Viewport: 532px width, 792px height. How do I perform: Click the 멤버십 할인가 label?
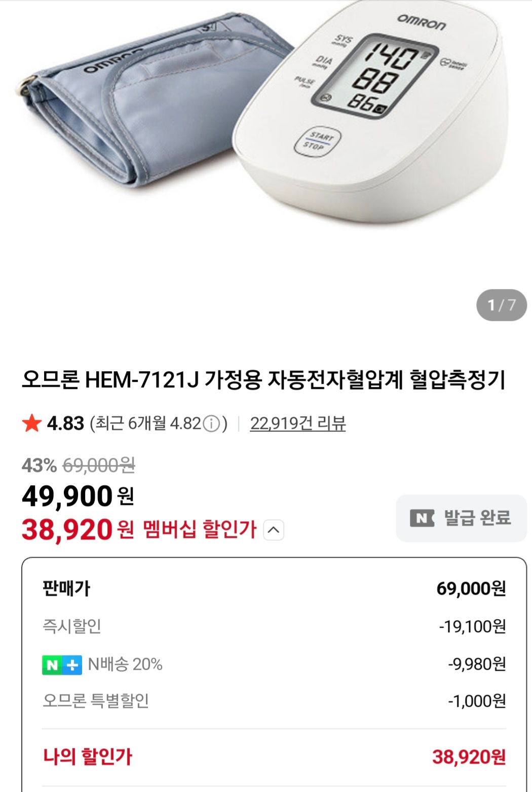tap(200, 530)
